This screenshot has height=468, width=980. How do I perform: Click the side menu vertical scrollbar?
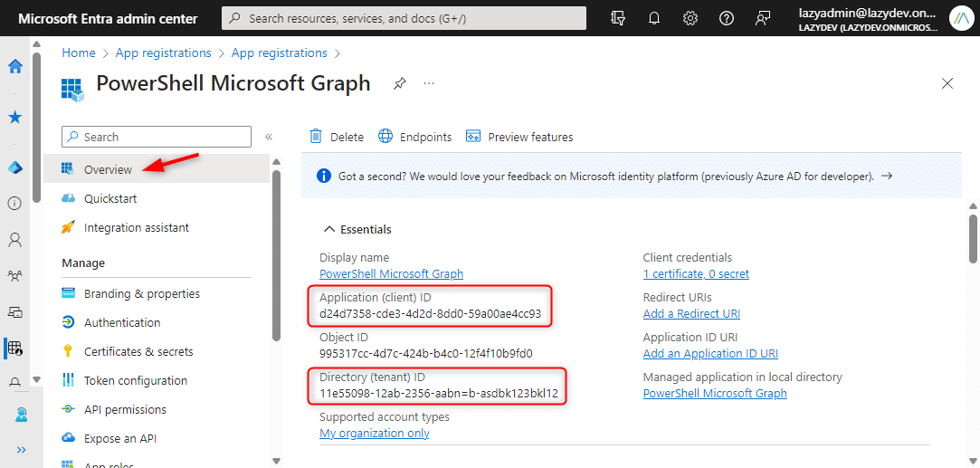276,253
